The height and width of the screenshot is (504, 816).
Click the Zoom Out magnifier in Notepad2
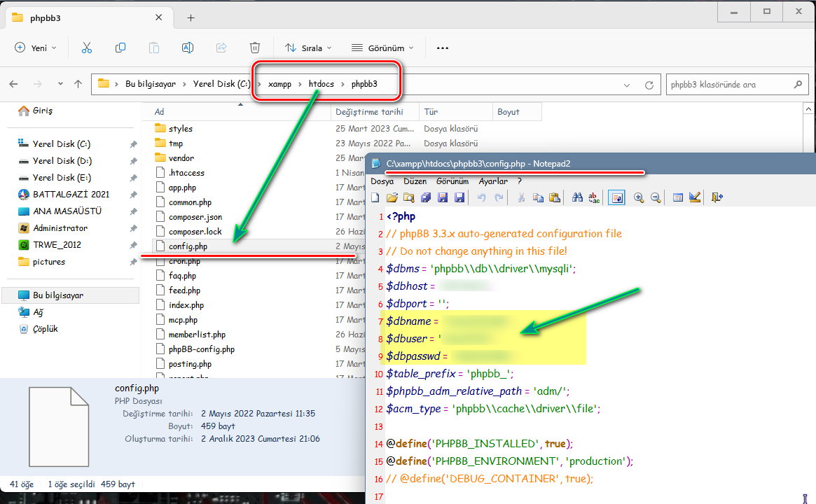[x=656, y=197]
